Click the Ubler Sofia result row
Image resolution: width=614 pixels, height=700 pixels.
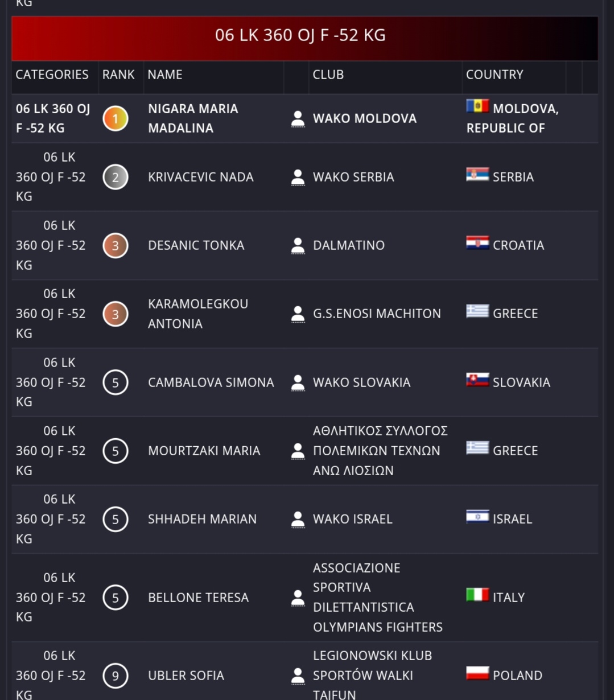click(x=186, y=676)
